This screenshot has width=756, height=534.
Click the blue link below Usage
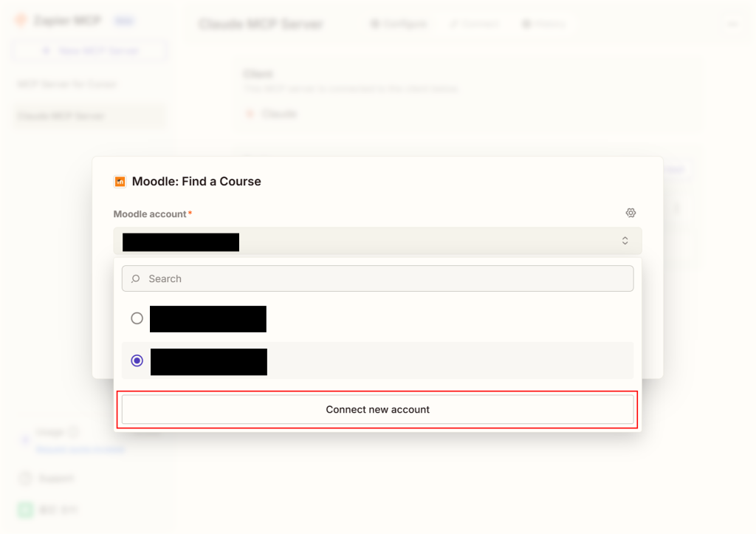coord(80,449)
